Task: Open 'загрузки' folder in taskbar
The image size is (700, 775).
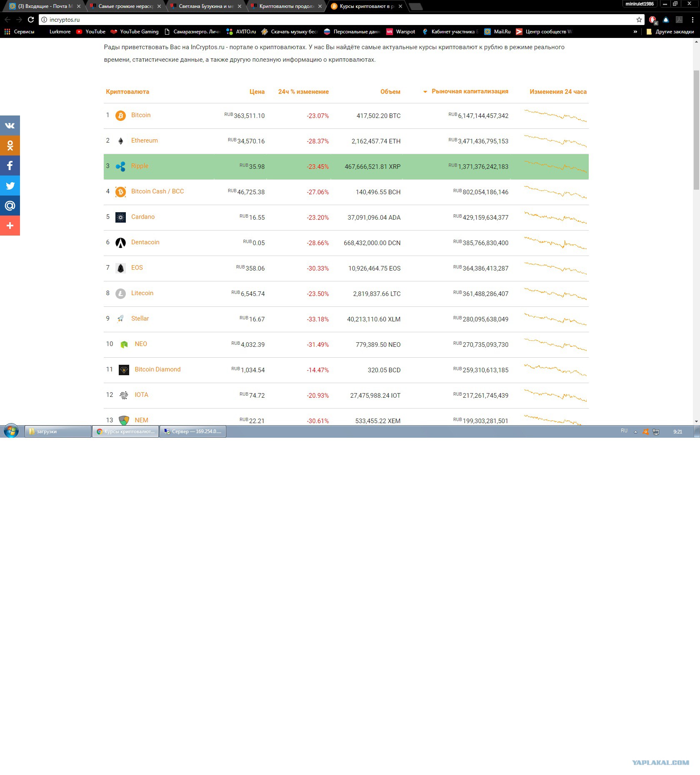Action: tap(58, 431)
